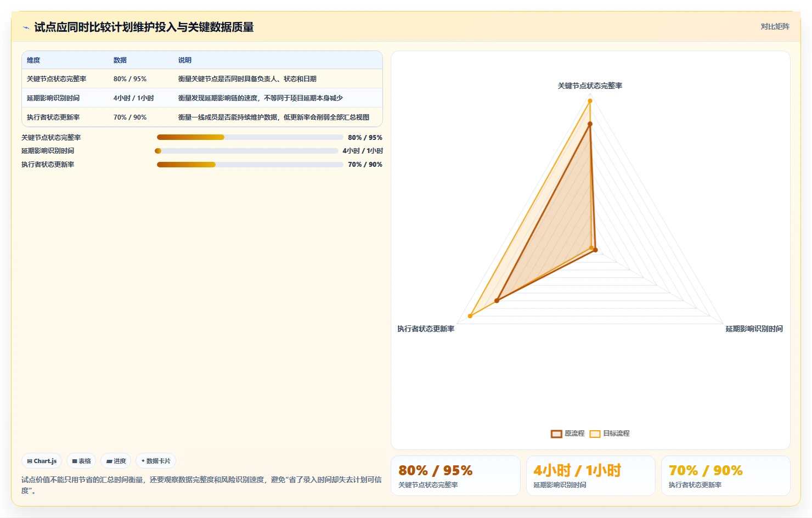Open the 80% / 95% data card

point(455,476)
